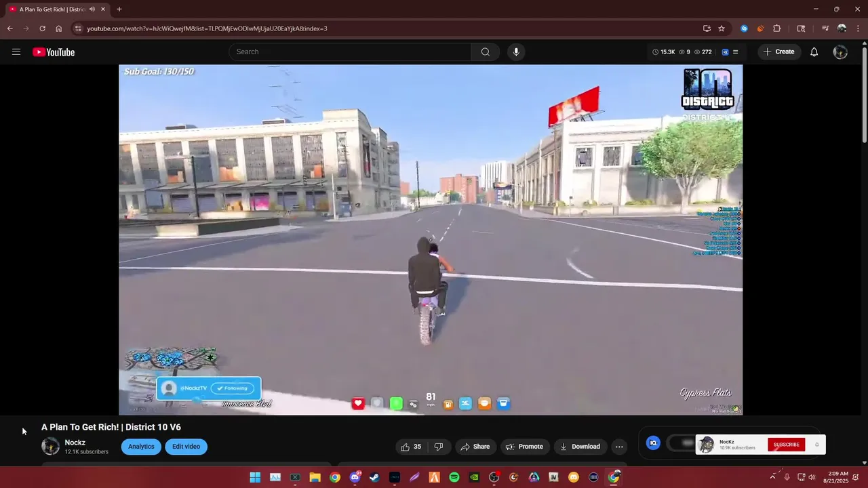
Task: Open more actions three-dots below video
Action: [619, 447]
